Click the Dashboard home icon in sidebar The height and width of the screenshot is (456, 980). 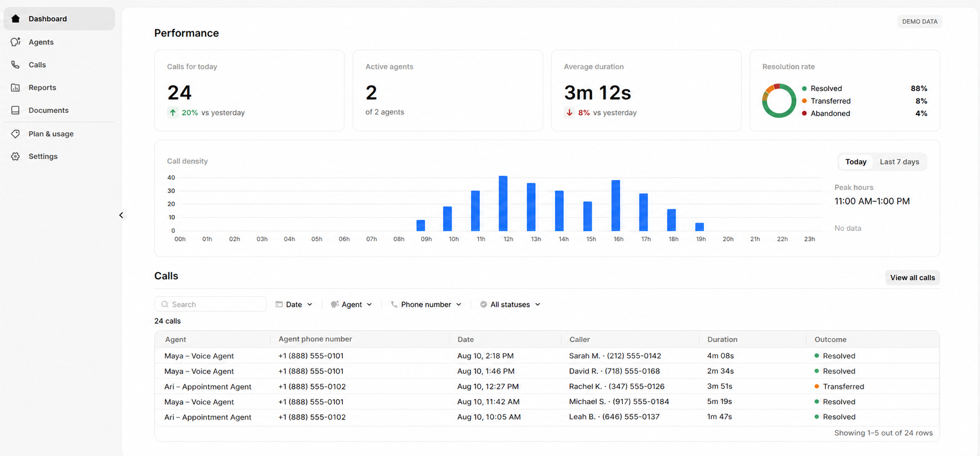pos(15,19)
